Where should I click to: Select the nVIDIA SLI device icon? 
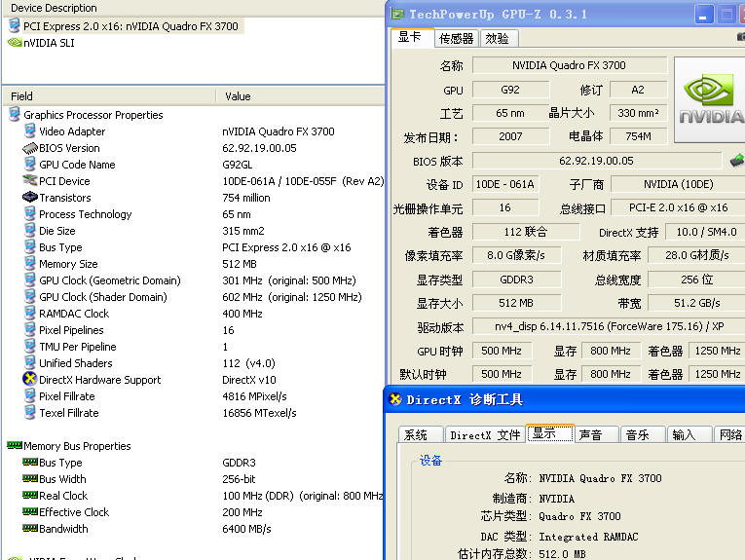15,42
